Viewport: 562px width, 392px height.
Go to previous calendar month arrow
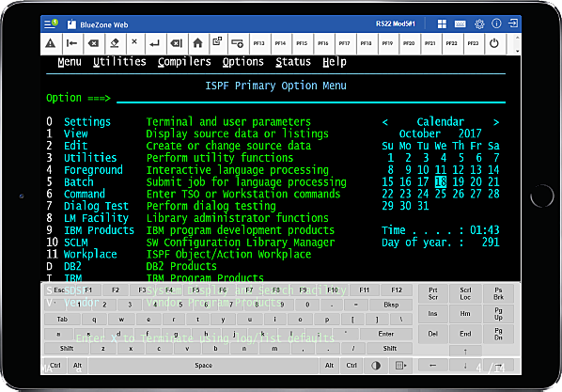(385, 122)
